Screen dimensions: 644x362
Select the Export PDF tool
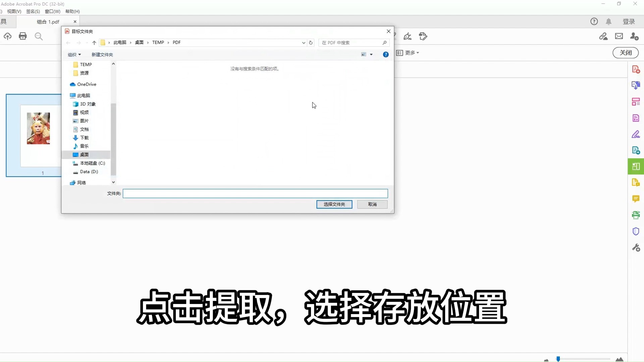636,85
